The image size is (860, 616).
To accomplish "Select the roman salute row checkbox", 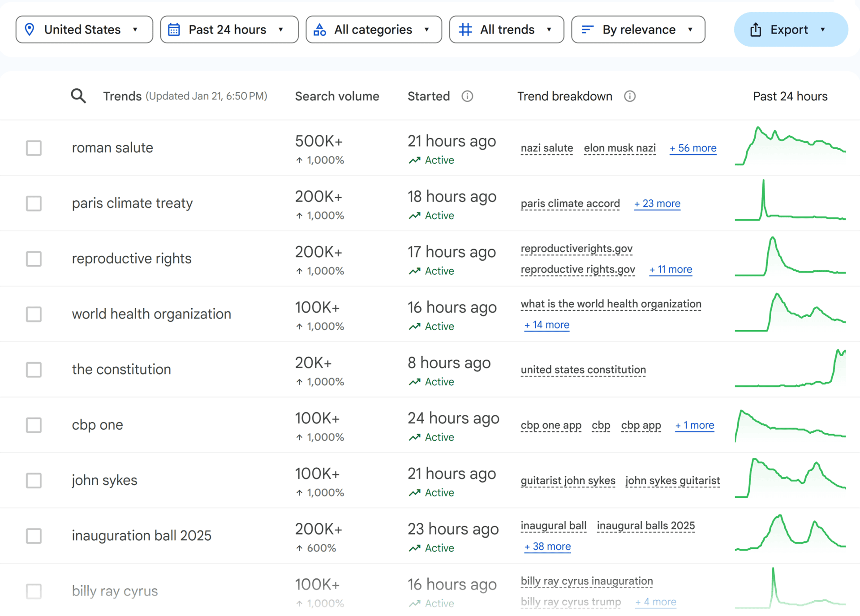I will click(34, 148).
